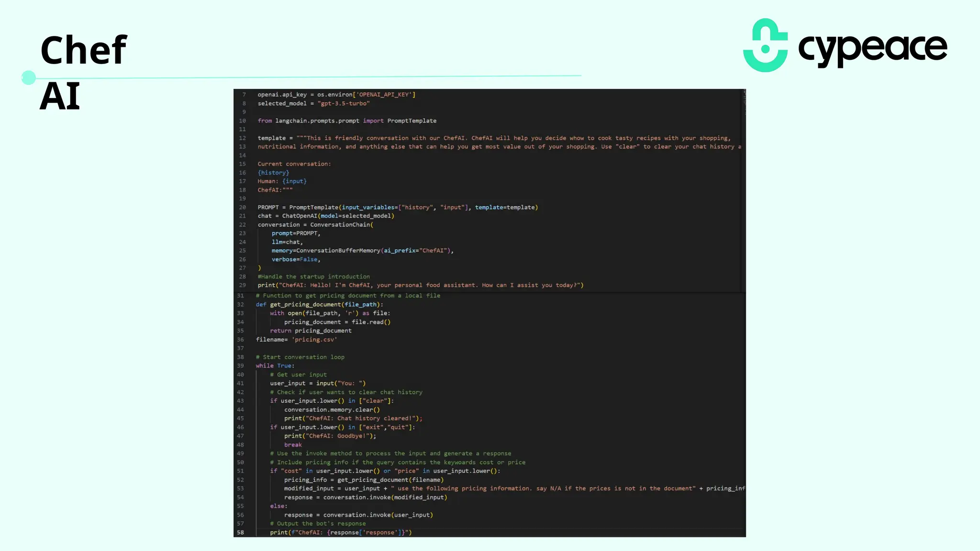Click the 'ConversationBufferMemory' call on line 25
This screenshot has height=551, width=980.
tap(338, 251)
